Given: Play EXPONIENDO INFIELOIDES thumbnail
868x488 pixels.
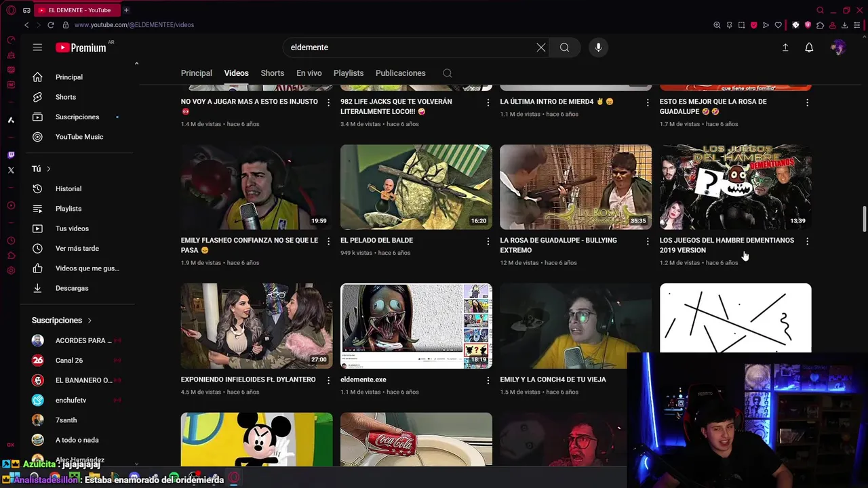Looking at the screenshot, I should pos(256,326).
